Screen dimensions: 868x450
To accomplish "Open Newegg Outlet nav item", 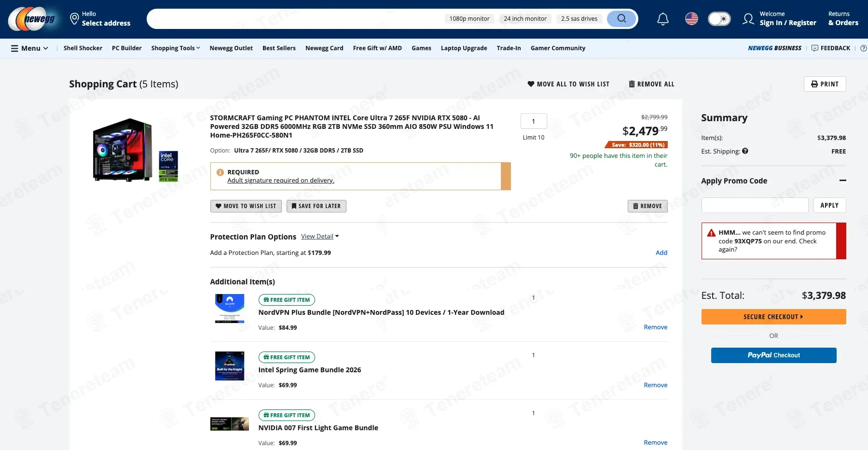I will click(231, 48).
